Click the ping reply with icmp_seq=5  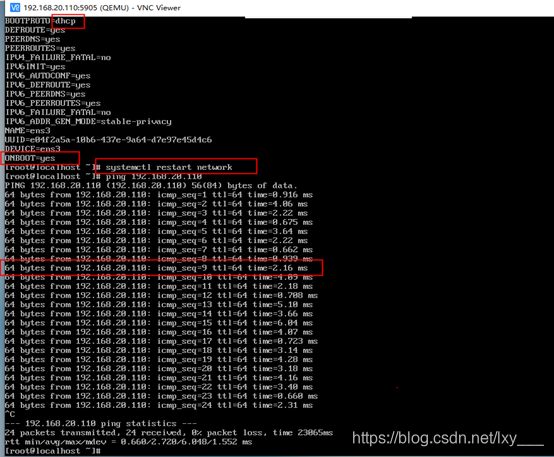[156, 232]
